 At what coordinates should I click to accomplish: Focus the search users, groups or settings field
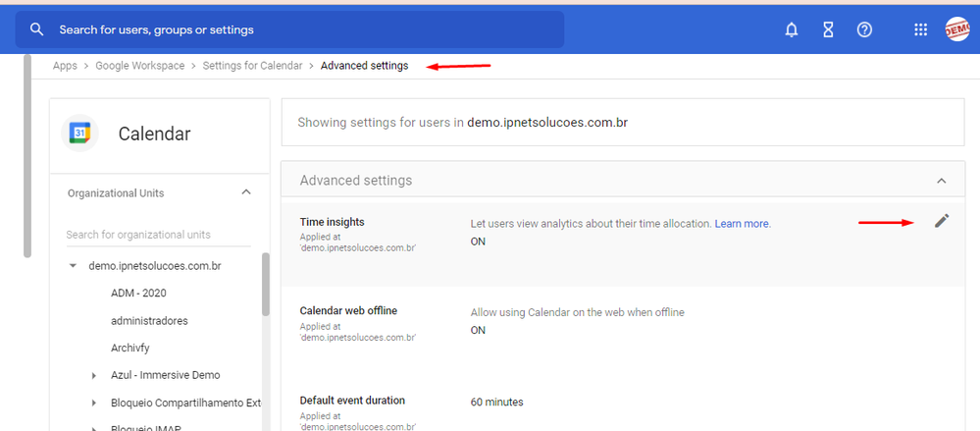pos(289,29)
